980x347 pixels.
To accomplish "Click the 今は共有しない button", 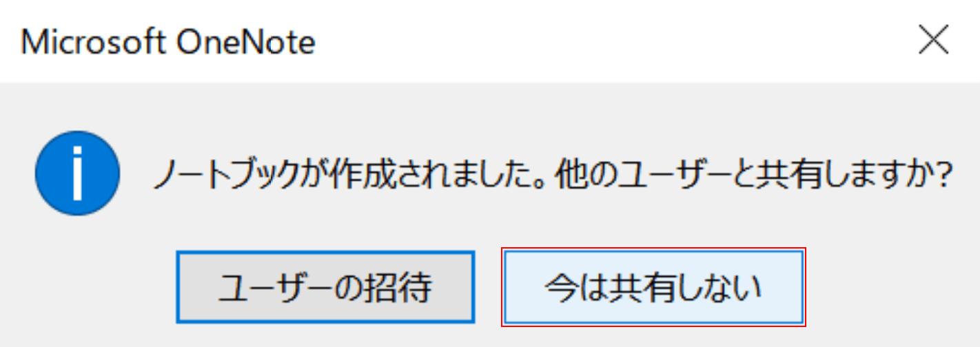I will click(653, 287).
